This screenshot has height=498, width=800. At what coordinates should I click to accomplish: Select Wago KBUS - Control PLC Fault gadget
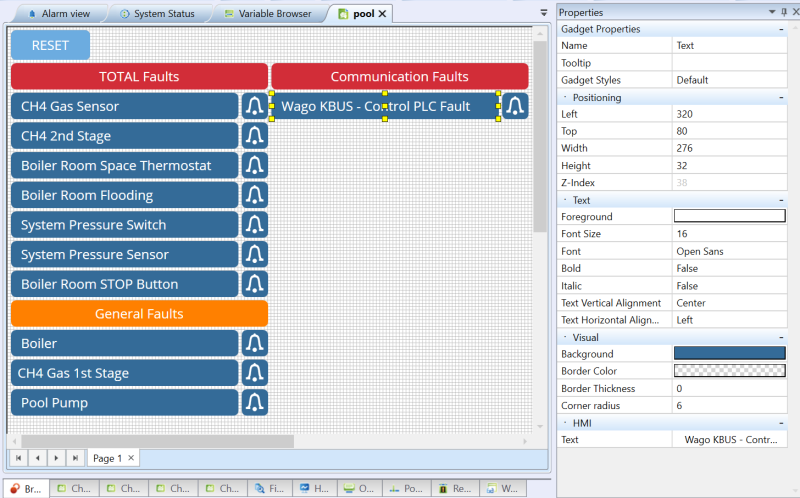coord(385,106)
